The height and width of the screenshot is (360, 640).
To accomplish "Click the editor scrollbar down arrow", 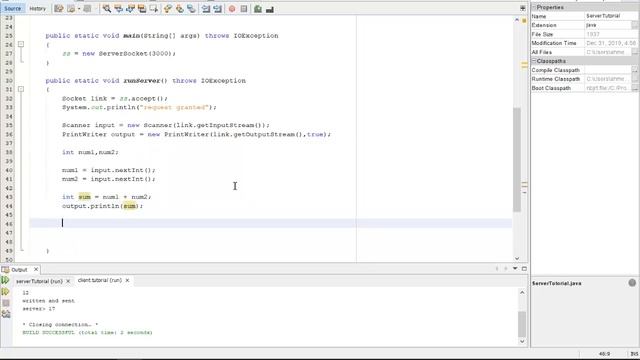I will 517,258.
